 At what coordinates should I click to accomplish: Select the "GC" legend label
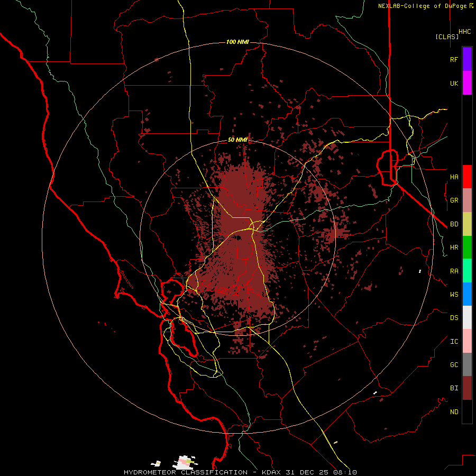(x=454, y=365)
